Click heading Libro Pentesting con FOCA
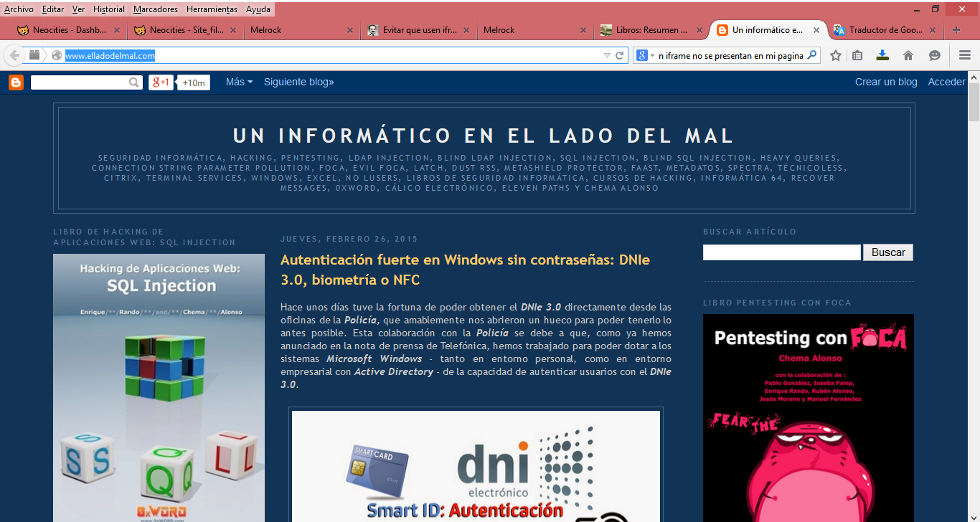The width and height of the screenshot is (980, 522). 777,303
